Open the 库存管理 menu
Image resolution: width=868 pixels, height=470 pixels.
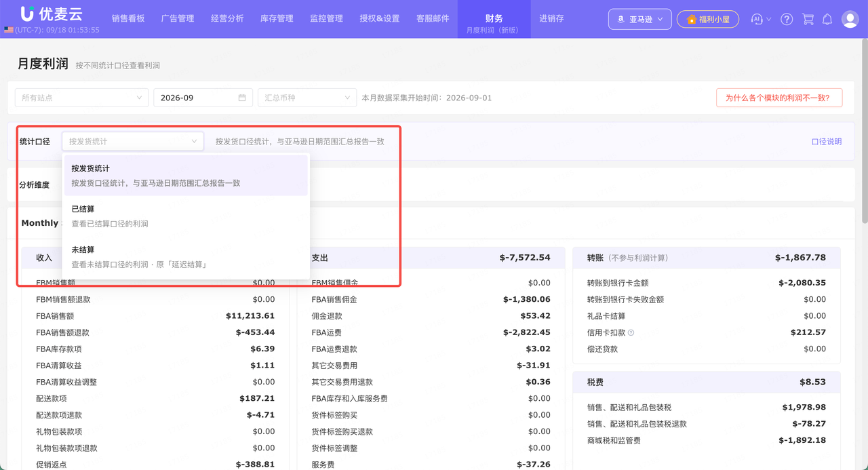pos(277,19)
